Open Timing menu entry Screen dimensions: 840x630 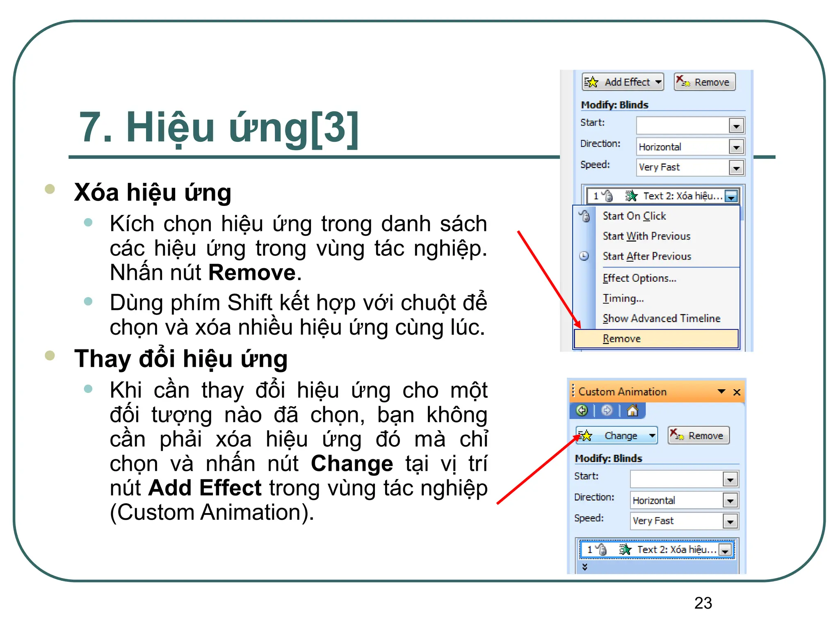(623, 298)
